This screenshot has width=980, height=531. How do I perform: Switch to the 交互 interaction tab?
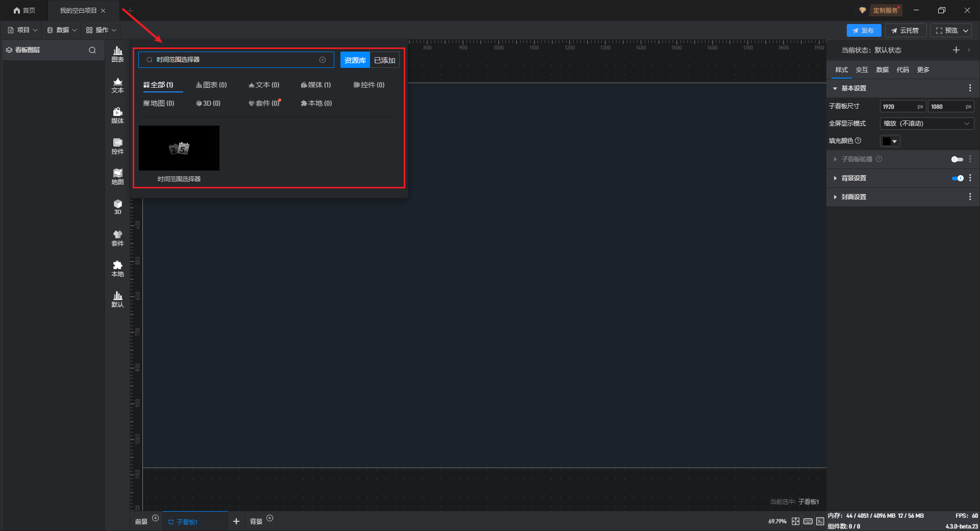862,70
